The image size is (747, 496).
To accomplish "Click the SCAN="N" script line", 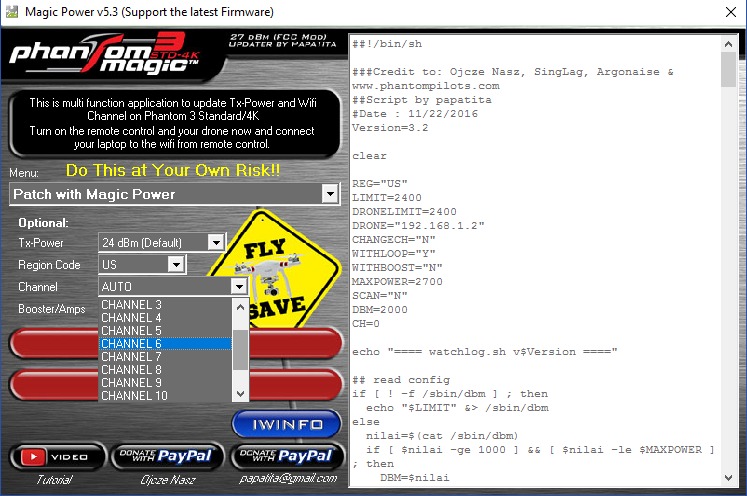I will [x=380, y=295].
